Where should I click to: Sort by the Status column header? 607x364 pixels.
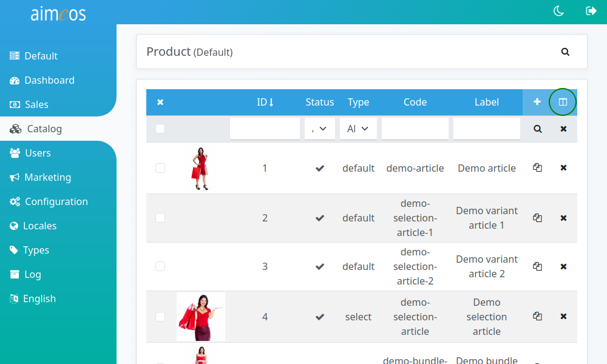coord(320,102)
